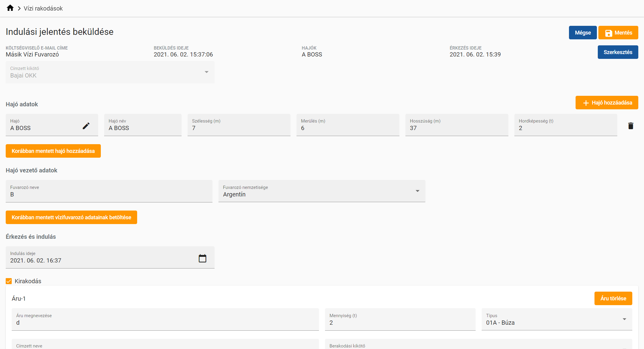
Task: Click the pencil edit icon for ship
Action: [86, 126]
